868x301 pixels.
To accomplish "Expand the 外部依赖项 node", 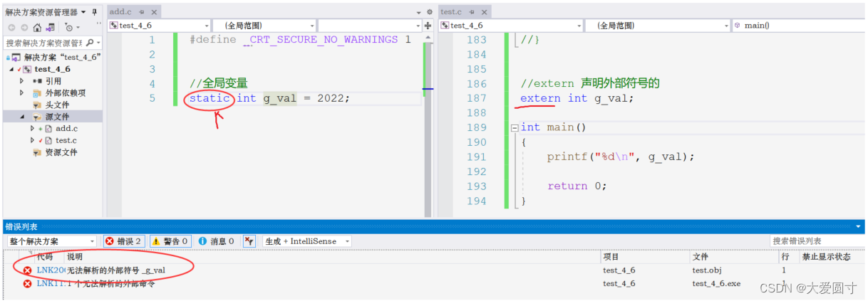I will click(22, 93).
